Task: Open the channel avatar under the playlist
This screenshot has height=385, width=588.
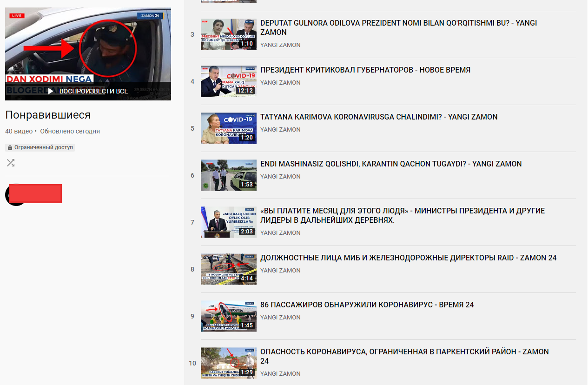Action: (x=15, y=195)
